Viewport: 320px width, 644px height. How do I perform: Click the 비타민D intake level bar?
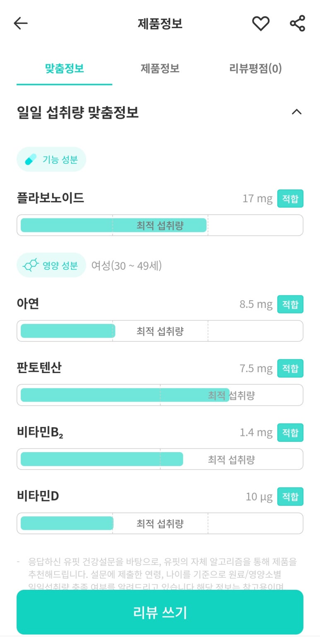[x=160, y=523]
